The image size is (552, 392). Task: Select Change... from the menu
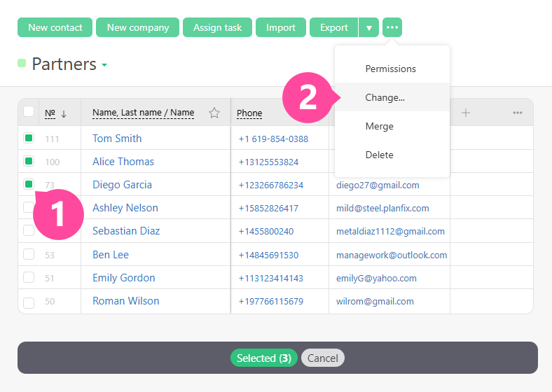385,97
